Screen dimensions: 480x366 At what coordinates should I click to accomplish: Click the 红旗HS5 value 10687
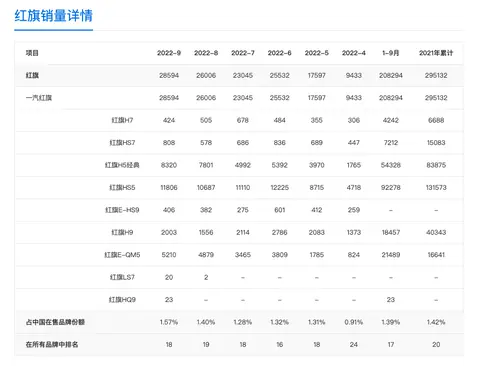point(206,187)
